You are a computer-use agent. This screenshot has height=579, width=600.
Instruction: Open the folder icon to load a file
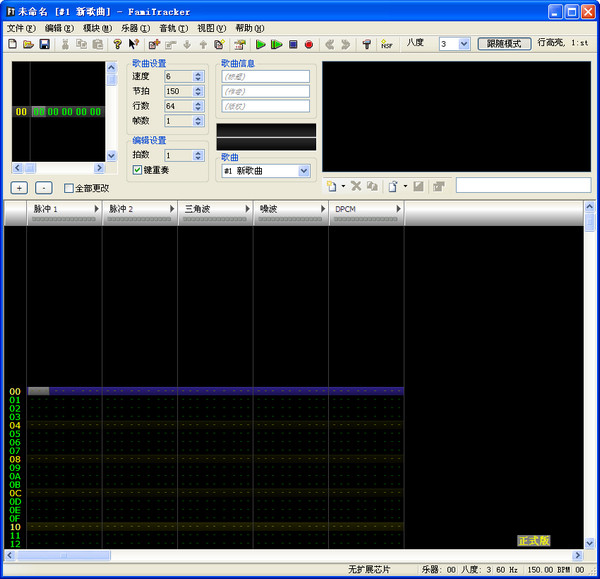[x=29, y=44]
